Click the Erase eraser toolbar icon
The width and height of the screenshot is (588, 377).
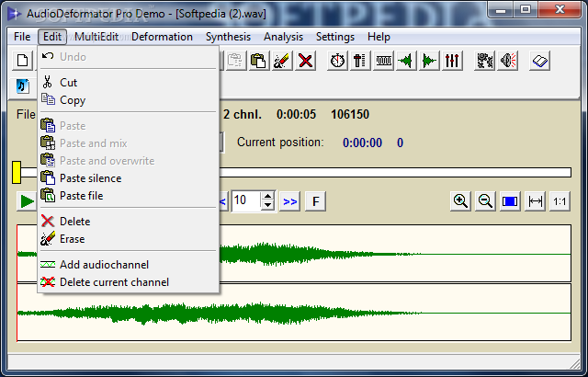pyautogui.click(x=282, y=61)
